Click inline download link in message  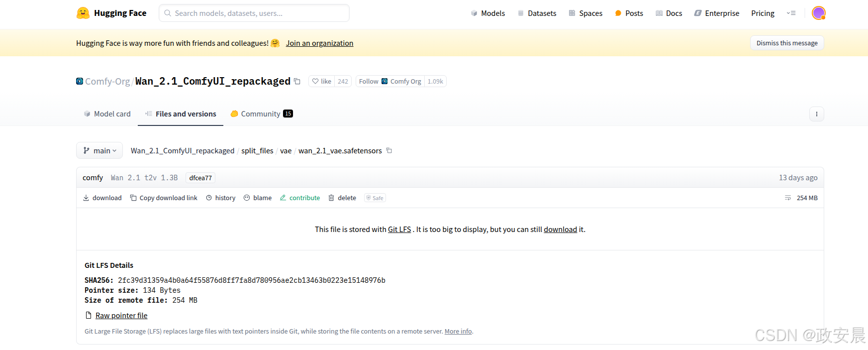coord(560,230)
